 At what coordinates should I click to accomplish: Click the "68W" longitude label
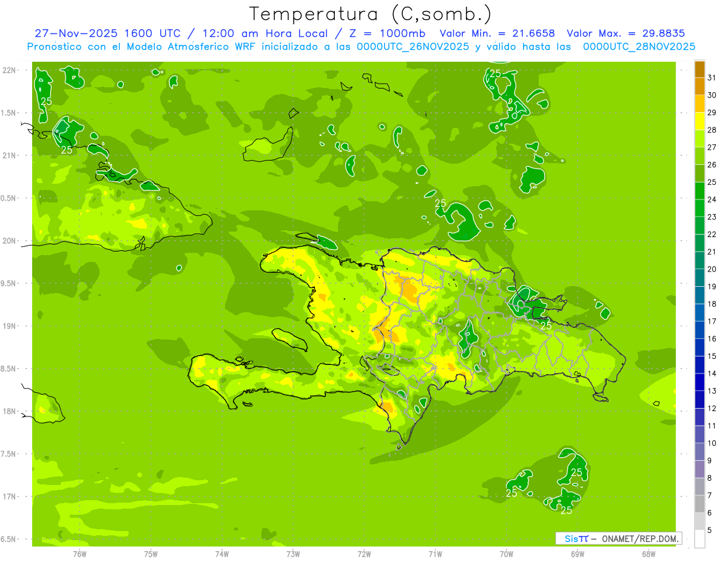point(649,554)
